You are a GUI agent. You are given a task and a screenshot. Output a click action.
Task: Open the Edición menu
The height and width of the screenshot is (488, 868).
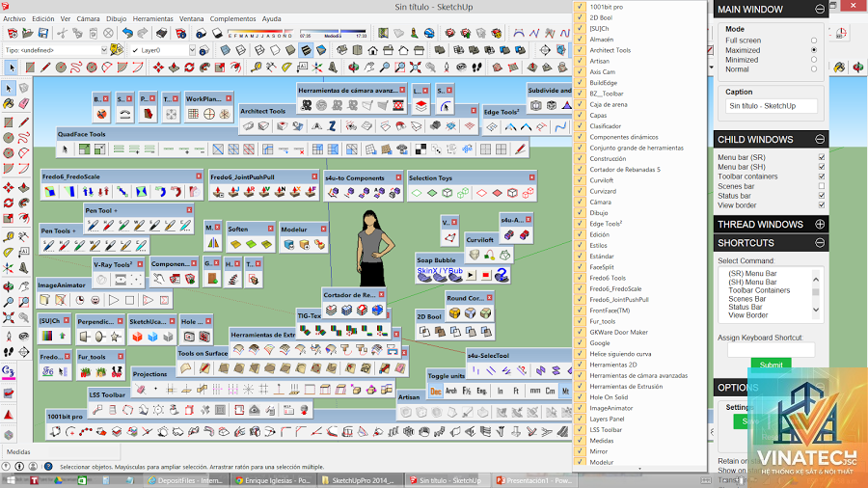pos(43,19)
